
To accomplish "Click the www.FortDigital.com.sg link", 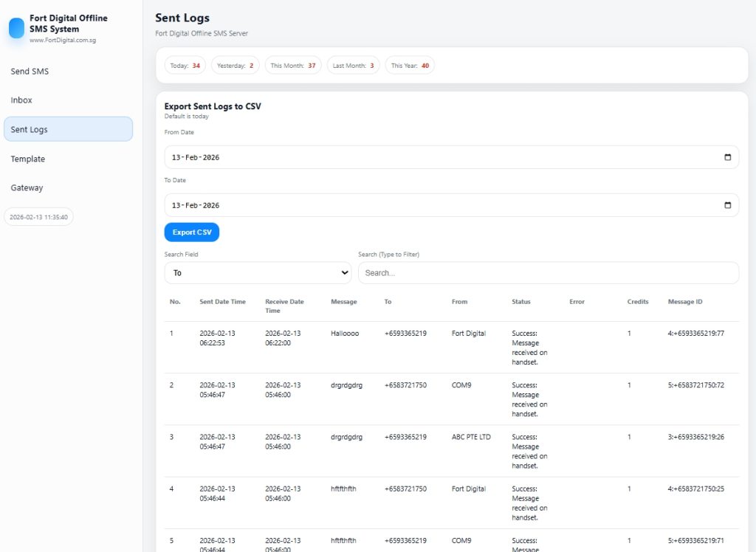I will pos(63,41).
